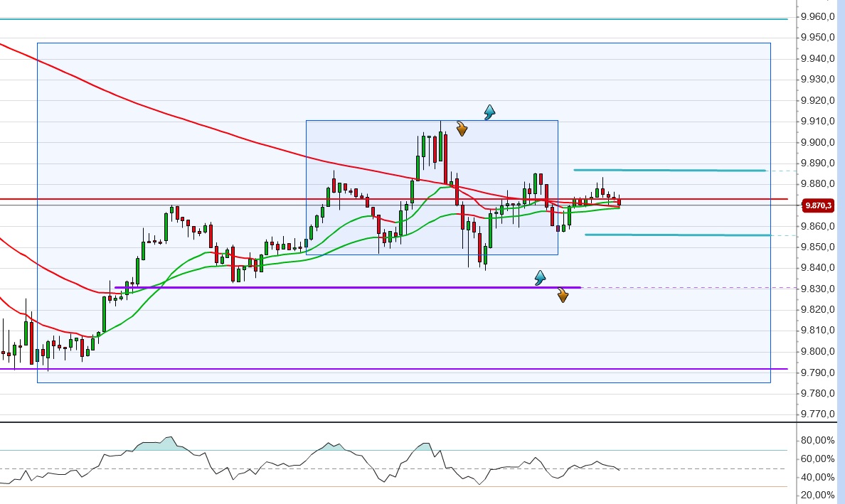Select the upper cyan resistance line near 9.890
845x504 pixels.
[669, 170]
